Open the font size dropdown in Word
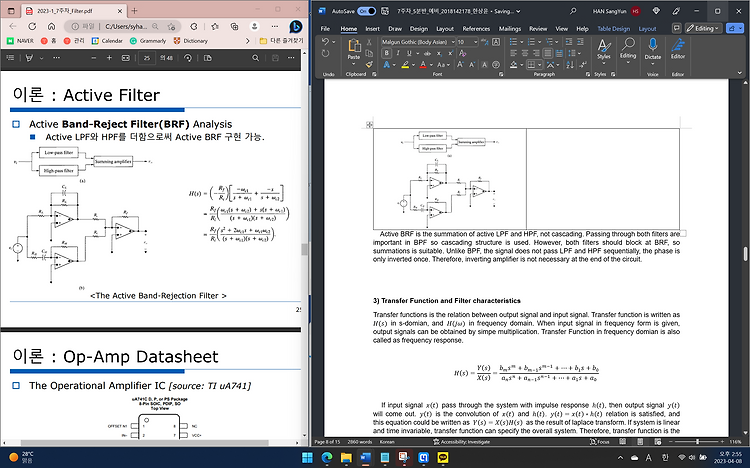The height and width of the screenshot is (468, 750). [x=475, y=42]
